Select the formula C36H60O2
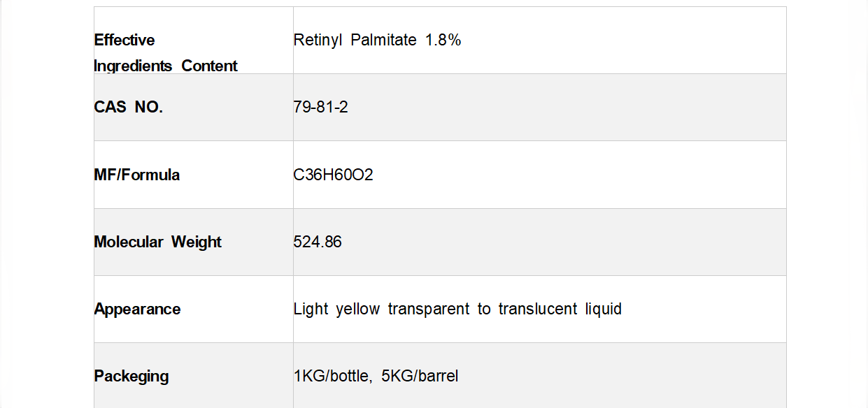The image size is (868, 408). tap(333, 175)
